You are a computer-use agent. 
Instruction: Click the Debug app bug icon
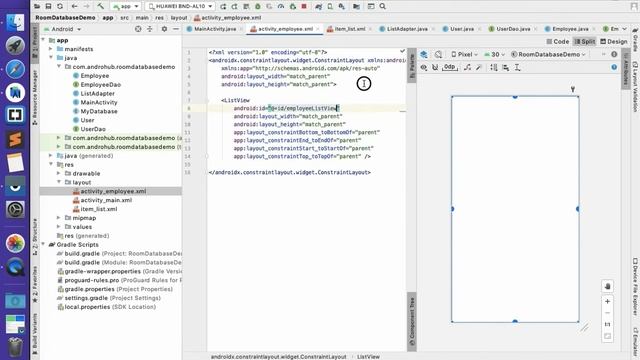[258, 6]
